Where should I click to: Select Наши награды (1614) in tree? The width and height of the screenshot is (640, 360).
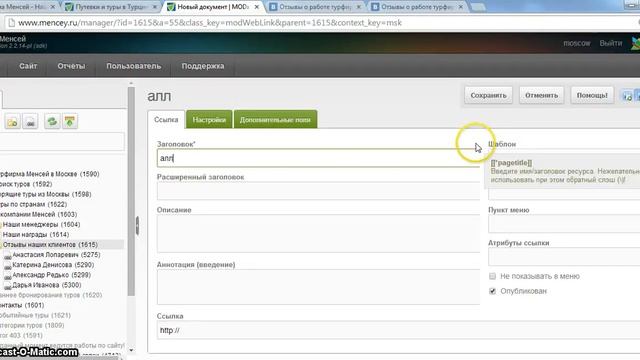(x=36, y=235)
